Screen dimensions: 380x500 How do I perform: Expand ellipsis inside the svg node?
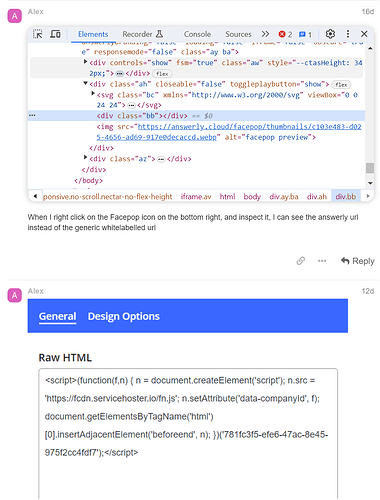131,106
